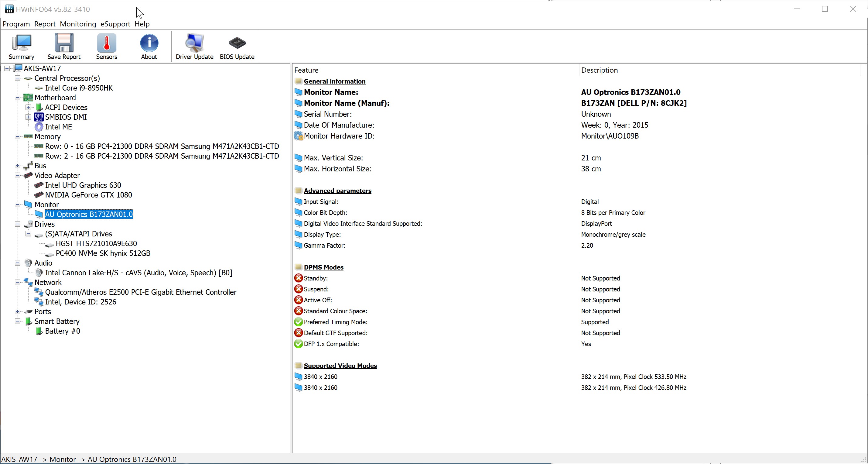868x464 pixels.
Task: Click the ACPI Devices icon
Action: click(39, 107)
